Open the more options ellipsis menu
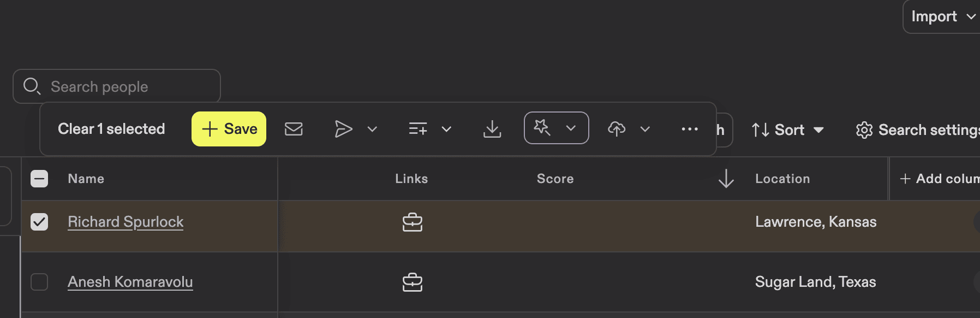Viewport: 980px width, 318px height. pos(690,129)
